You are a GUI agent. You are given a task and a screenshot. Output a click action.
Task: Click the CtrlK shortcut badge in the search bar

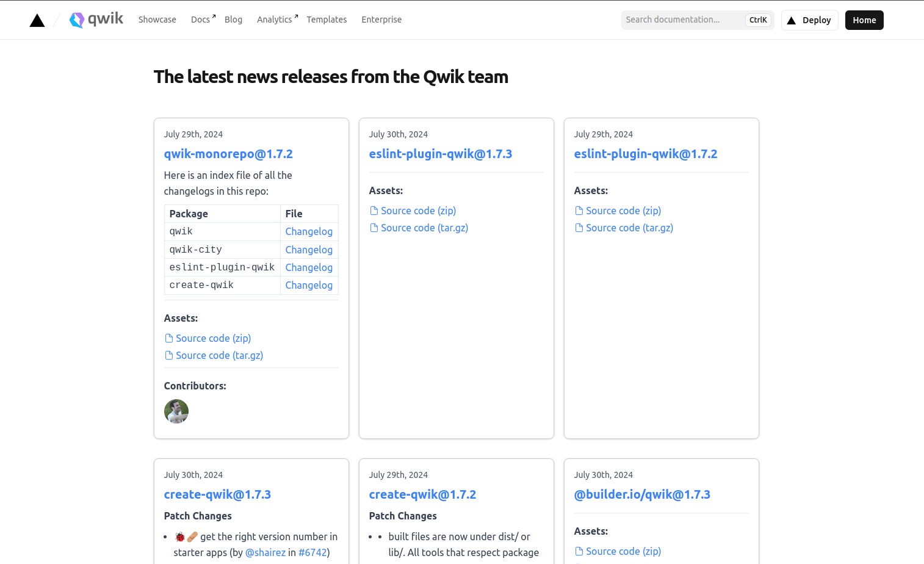tap(758, 20)
